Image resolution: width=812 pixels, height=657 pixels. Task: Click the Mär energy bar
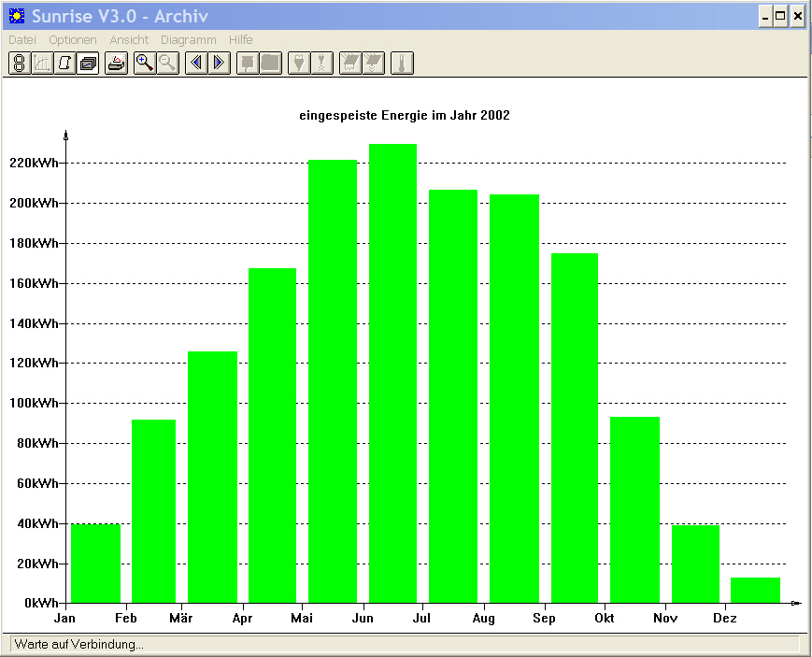tap(212, 478)
